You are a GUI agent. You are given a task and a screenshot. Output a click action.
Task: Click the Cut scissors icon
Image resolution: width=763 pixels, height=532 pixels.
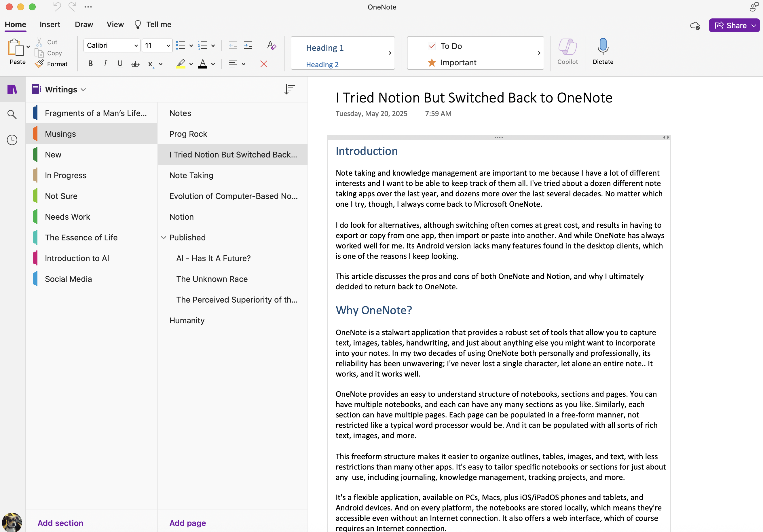click(x=39, y=42)
